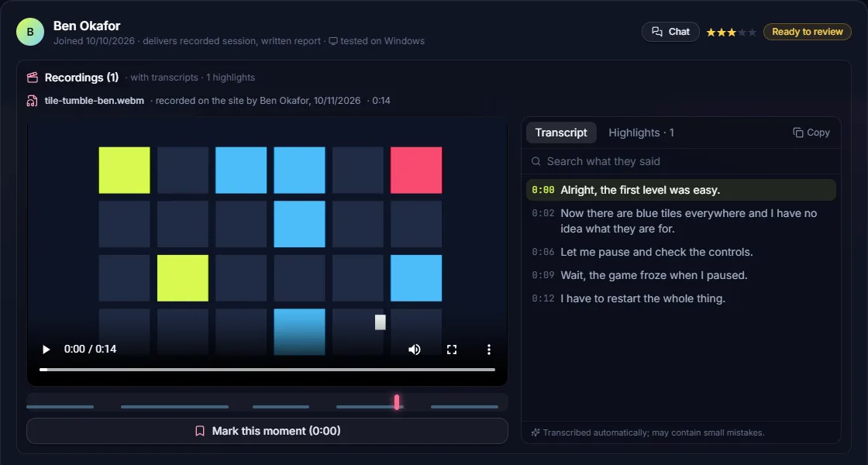
Task: Select the first speech segment on the timeline
Action: [60, 407]
